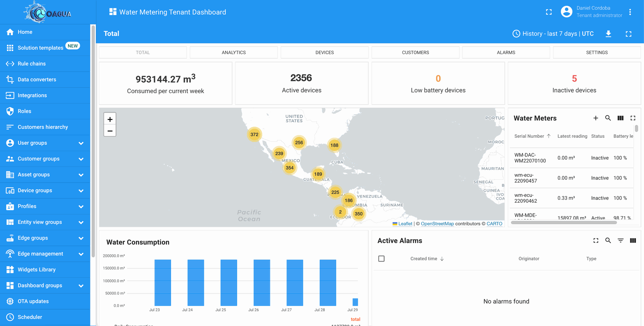Image resolution: width=644 pixels, height=326 pixels.
Task: Open the top-right three-dot menu
Action: (630, 12)
